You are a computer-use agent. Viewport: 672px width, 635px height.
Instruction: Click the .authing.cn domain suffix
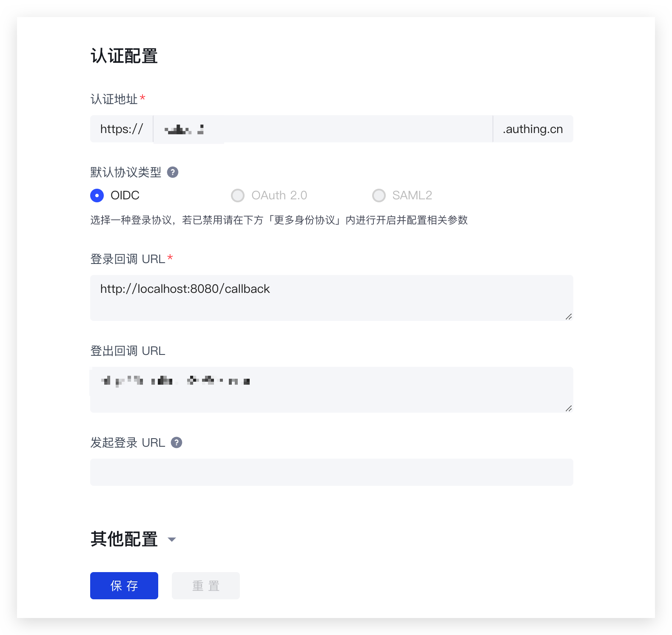[533, 129]
